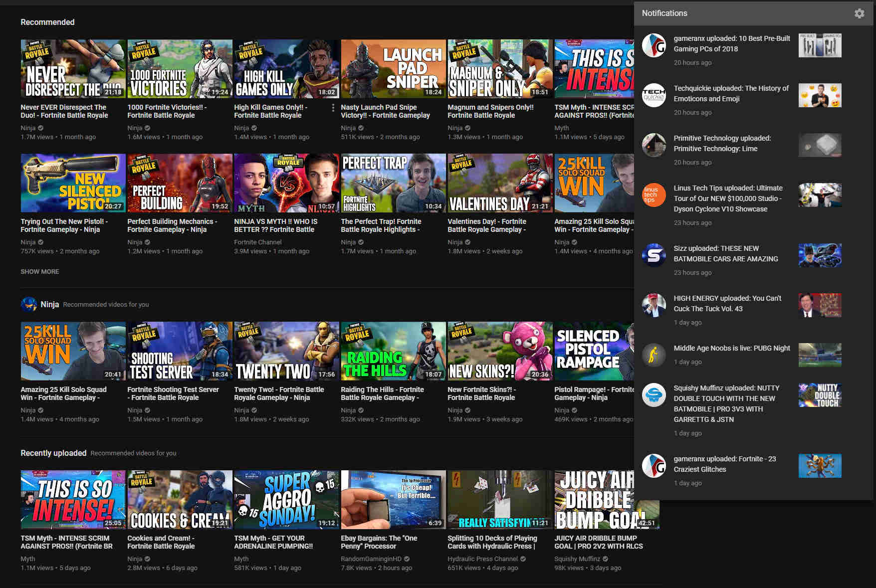The width and height of the screenshot is (876, 588).
Task: Open You Can't Cuck The Tuck notification
Action: (x=727, y=303)
